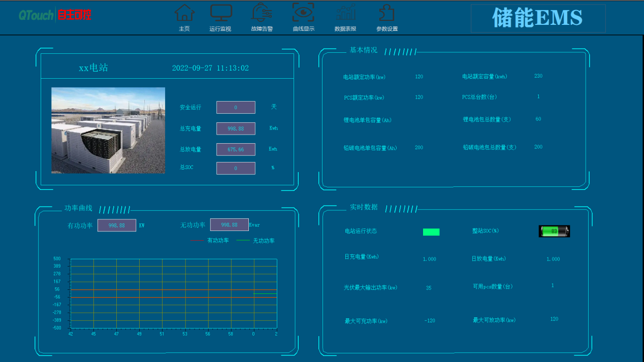Viewport: 644px width, 362px height.
Task: Click the SOC level bar showing 83
Action: (x=551, y=231)
